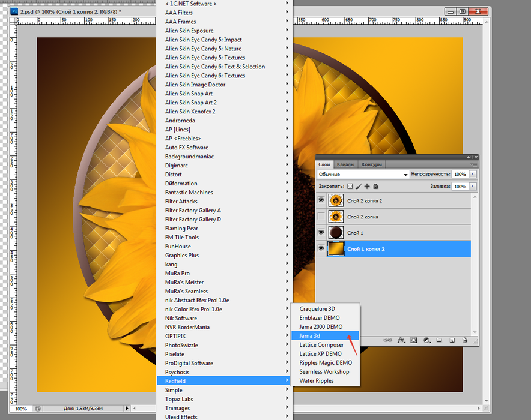Screen dimensions: 531x420
Task: Lock all padlock icon
Action: point(375,187)
